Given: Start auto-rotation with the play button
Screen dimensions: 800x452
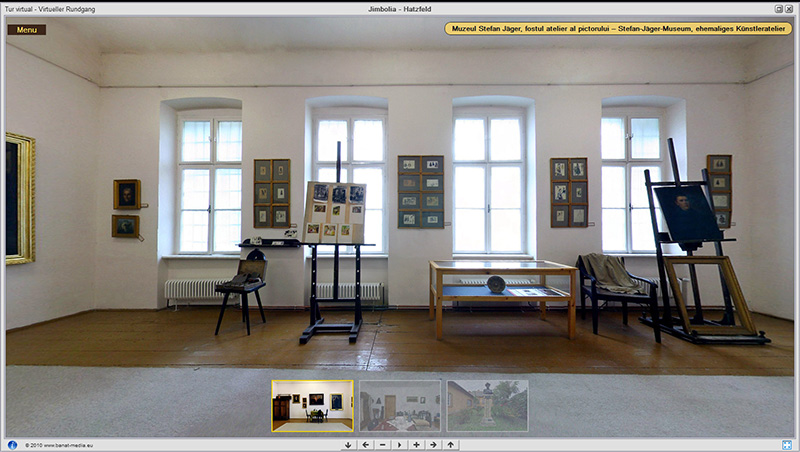Looking at the screenshot, I should point(400,445).
